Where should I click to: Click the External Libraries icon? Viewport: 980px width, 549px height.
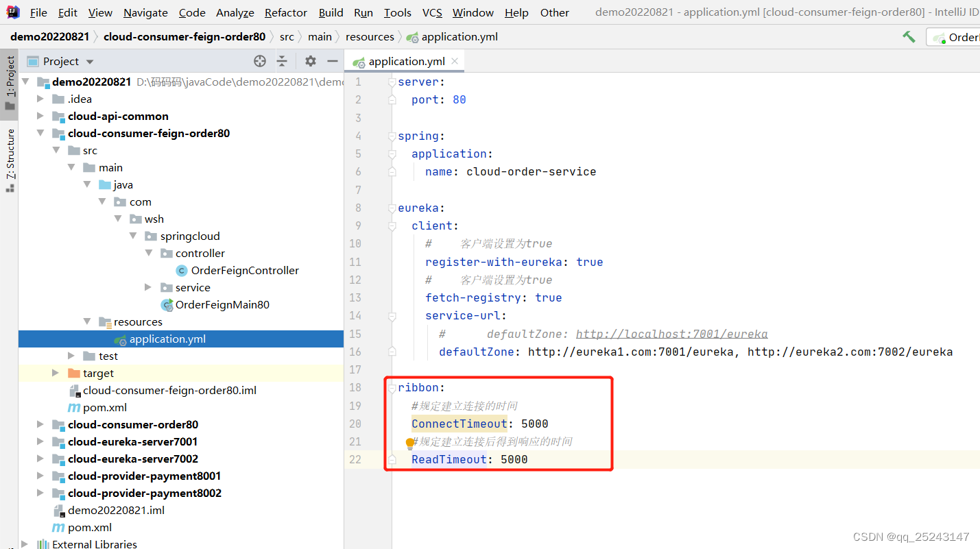tap(43, 544)
